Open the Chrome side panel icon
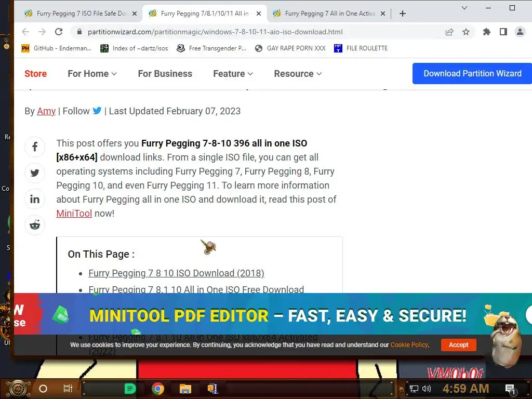The width and height of the screenshot is (532, 399). tap(503, 32)
